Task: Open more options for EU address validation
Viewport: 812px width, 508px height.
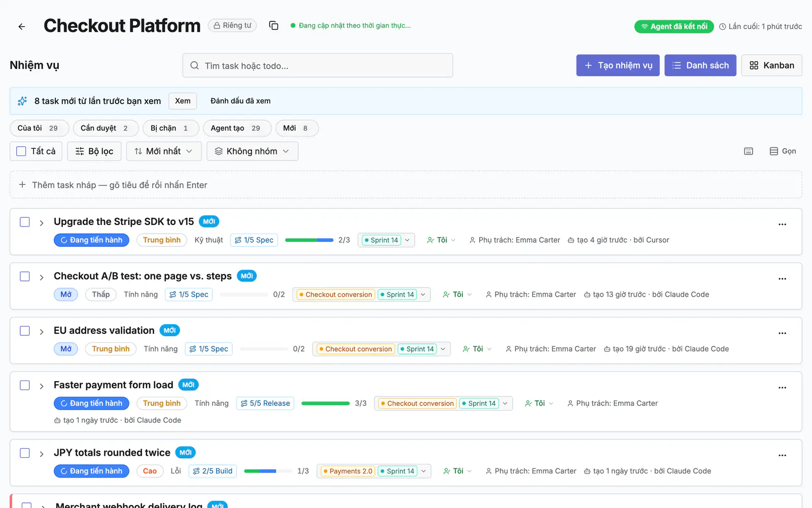Action: (x=782, y=333)
